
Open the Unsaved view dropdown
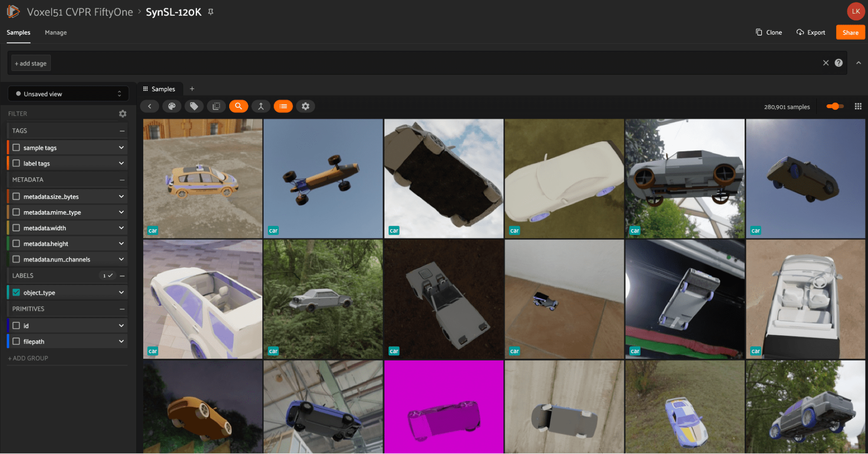click(68, 94)
